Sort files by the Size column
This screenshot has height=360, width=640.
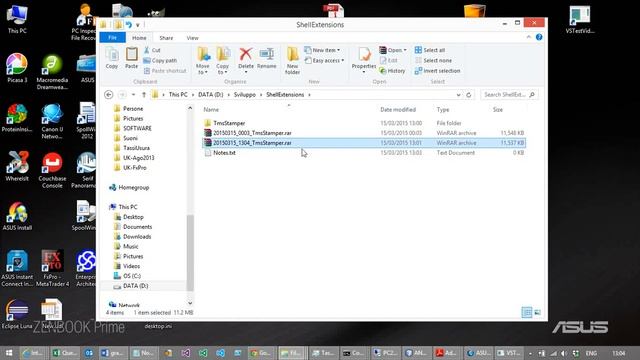pyautogui.click(x=498, y=109)
